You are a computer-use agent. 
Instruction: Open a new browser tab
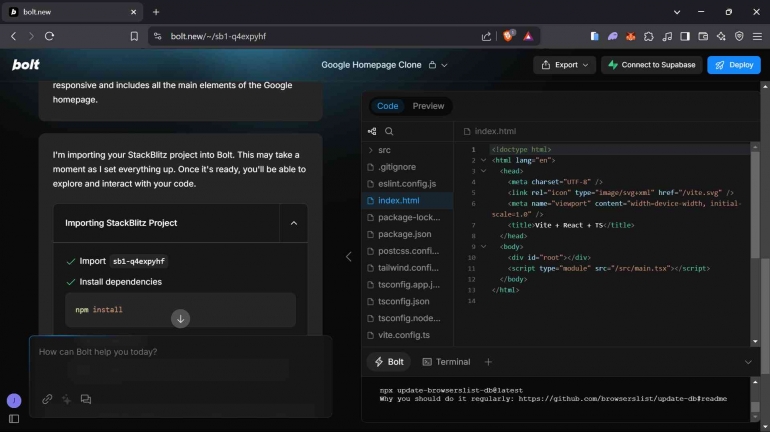coord(156,12)
